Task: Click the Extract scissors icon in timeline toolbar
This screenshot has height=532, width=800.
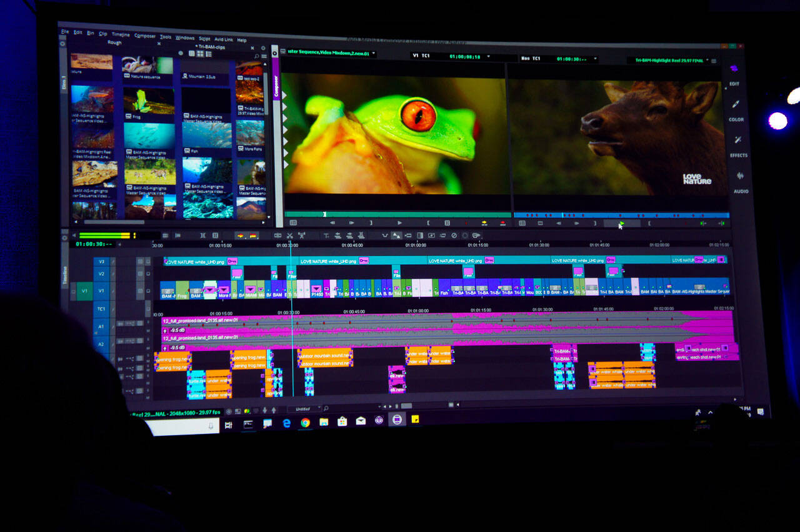Action: [x=290, y=235]
